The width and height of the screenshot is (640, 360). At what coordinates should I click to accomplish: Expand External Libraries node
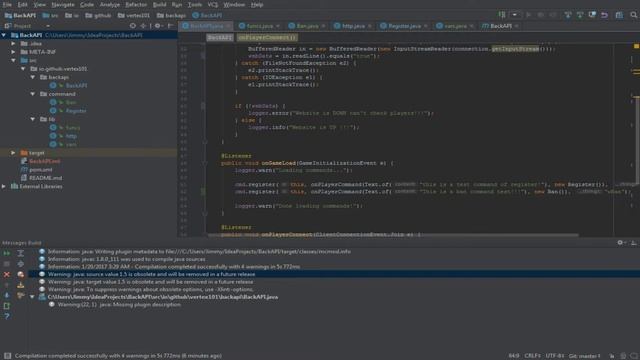4,186
